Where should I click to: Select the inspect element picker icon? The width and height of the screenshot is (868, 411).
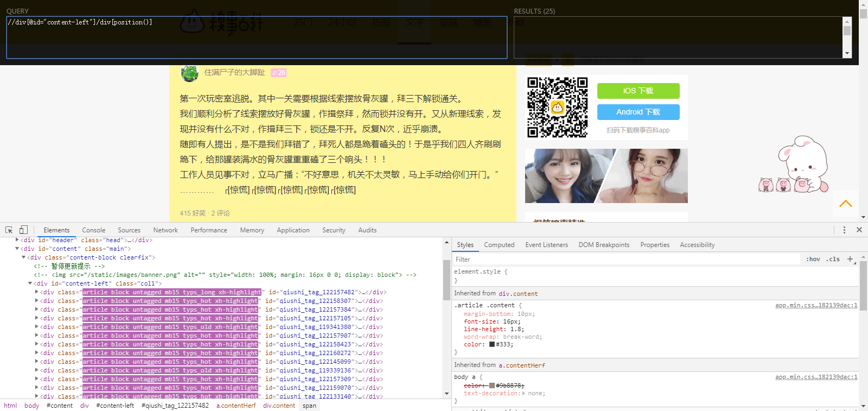[x=9, y=230]
